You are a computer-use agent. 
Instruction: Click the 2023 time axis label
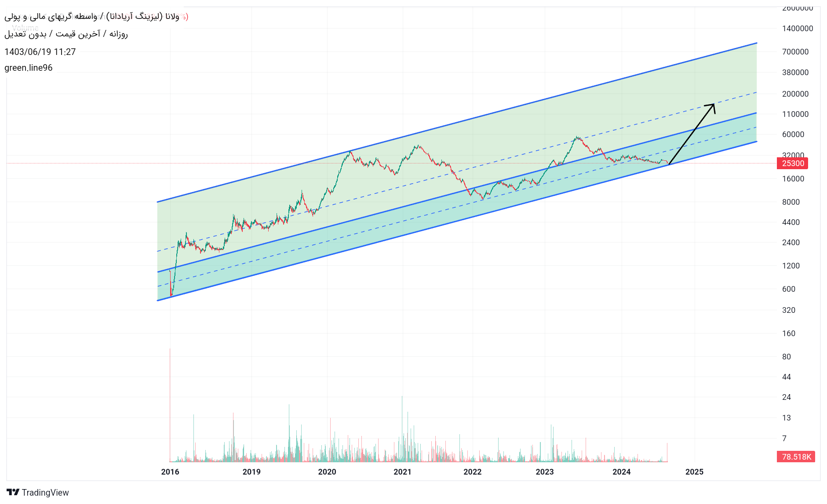(x=545, y=472)
